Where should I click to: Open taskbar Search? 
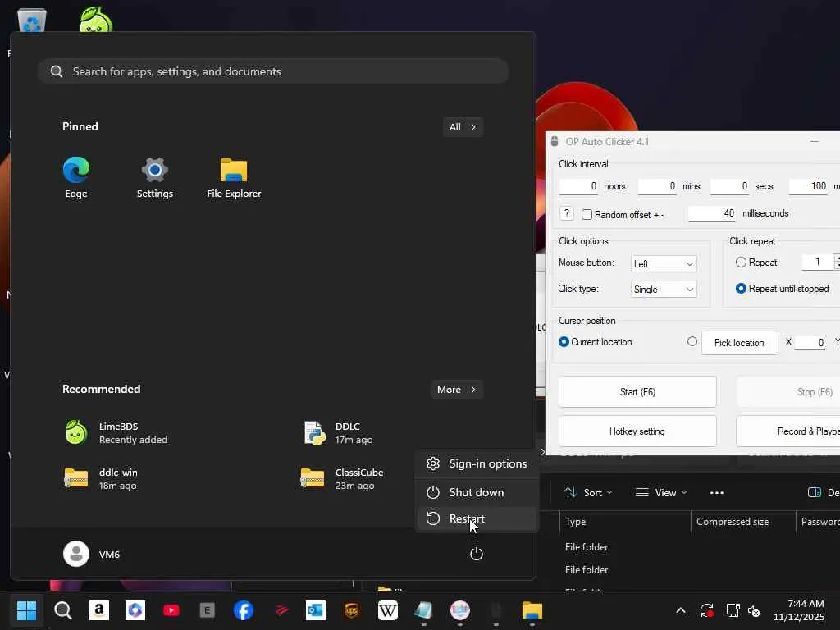pos(62,610)
